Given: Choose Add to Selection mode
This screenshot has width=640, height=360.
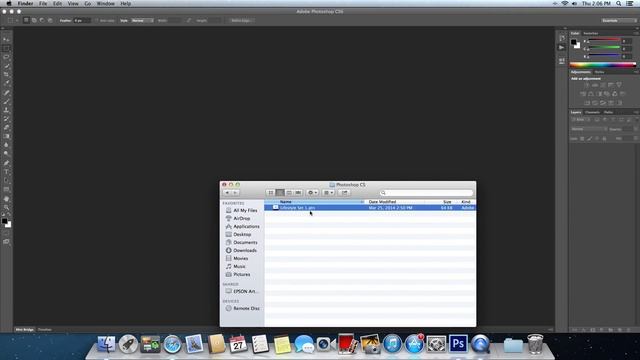Looking at the screenshot, I should (34, 20).
